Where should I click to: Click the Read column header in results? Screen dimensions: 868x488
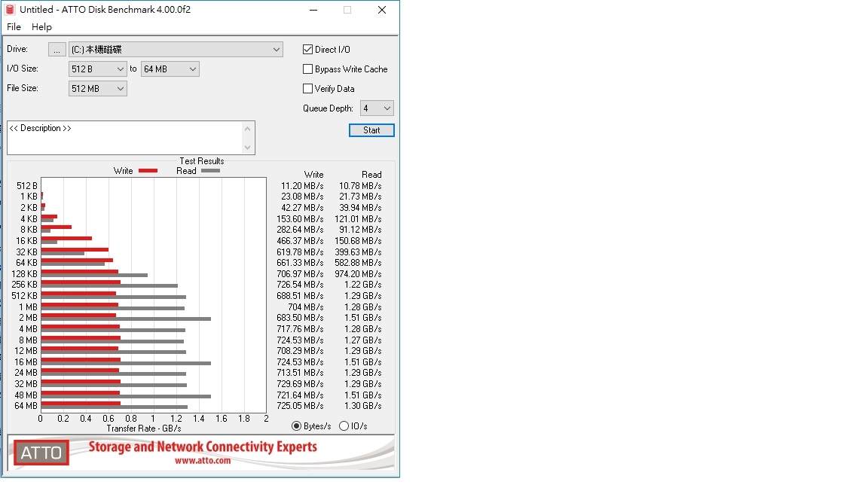point(371,175)
